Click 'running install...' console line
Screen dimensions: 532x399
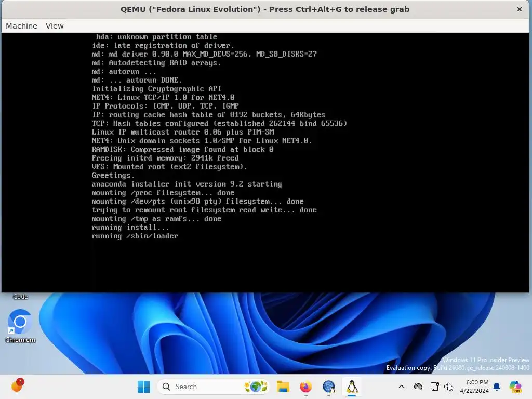click(x=130, y=228)
